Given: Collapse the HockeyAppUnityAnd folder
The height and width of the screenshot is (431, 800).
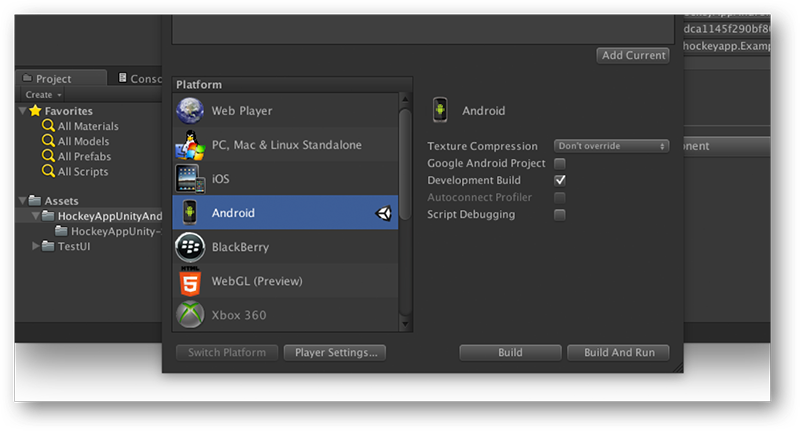Looking at the screenshot, I should (35, 216).
